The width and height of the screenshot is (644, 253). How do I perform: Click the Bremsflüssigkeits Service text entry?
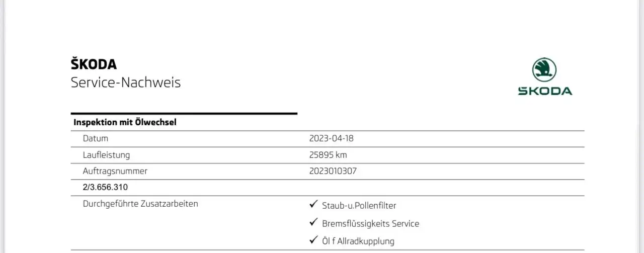pos(370,223)
